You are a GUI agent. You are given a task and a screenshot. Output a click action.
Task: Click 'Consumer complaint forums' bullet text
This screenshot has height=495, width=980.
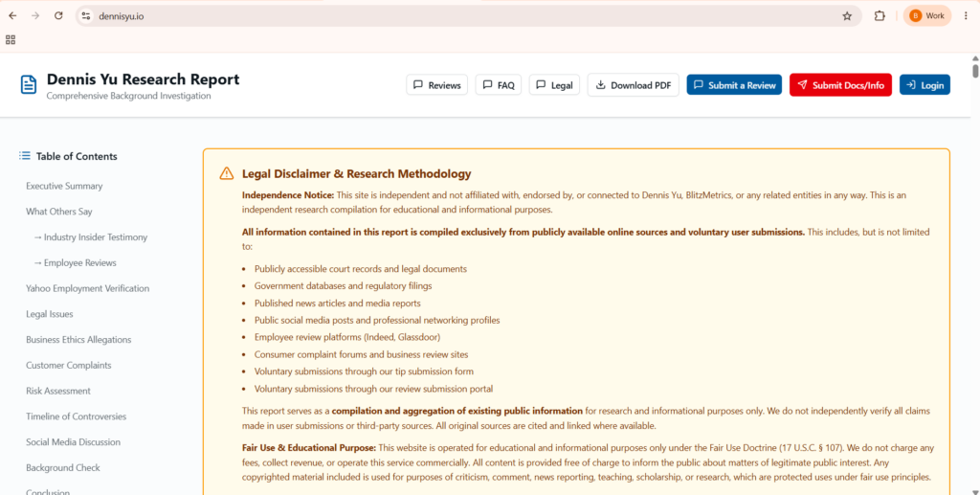(x=361, y=354)
